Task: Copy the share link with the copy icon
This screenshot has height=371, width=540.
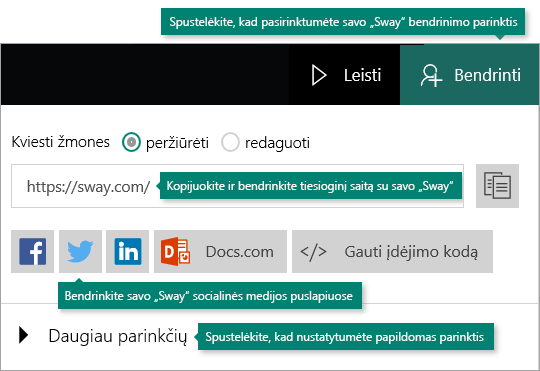Action: point(497,186)
